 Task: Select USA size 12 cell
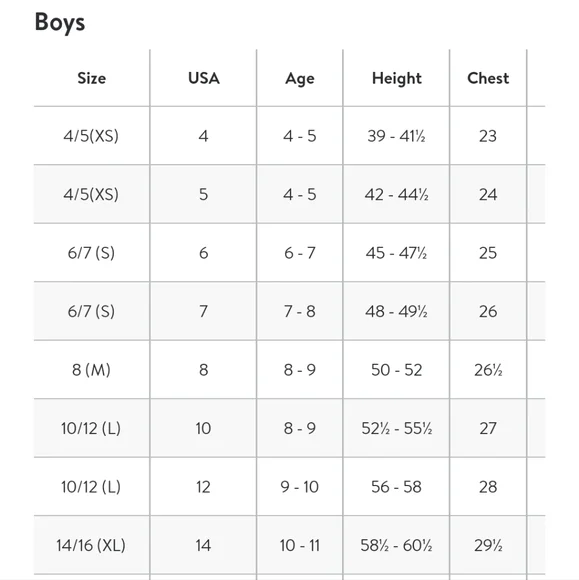click(203, 487)
